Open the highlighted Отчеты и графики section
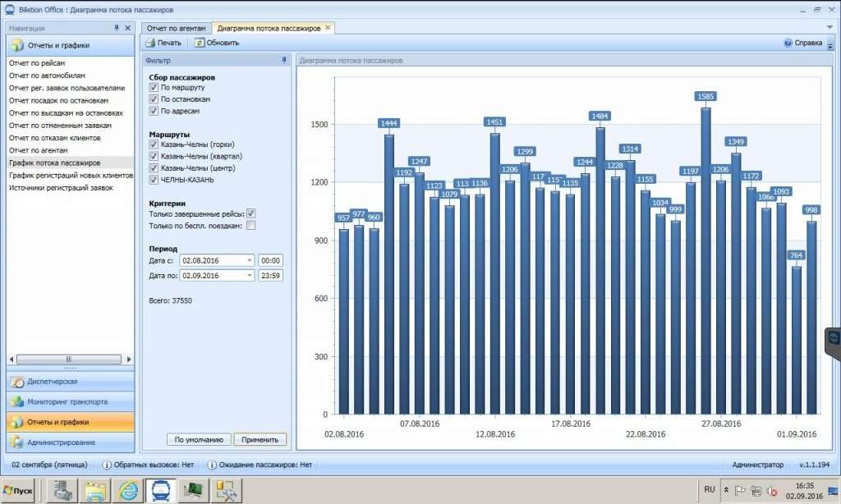Image resolution: width=841 pixels, height=504 pixels. 71,422
